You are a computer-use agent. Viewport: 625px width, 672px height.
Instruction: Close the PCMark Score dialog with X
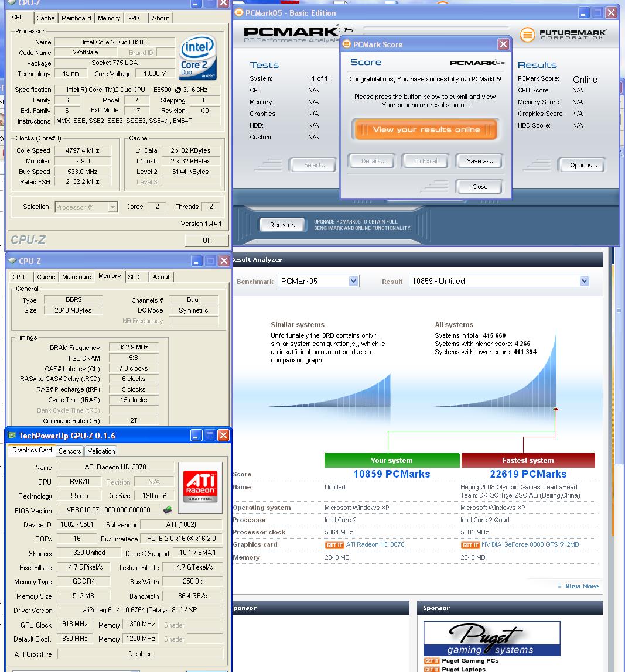pyautogui.click(x=503, y=44)
